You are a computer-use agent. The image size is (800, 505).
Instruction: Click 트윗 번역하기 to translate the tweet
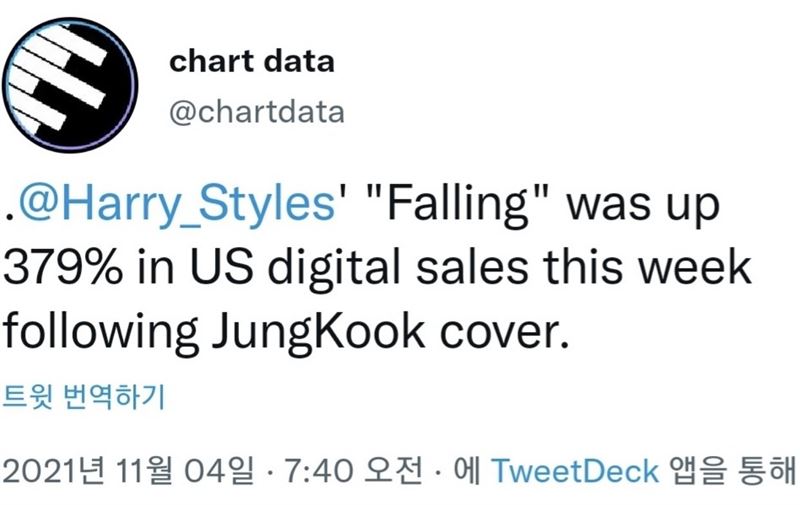coord(84,397)
